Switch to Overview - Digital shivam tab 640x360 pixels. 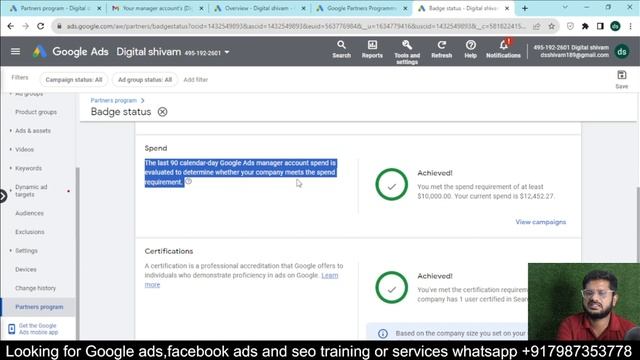pyautogui.click(x=259, y=8)
